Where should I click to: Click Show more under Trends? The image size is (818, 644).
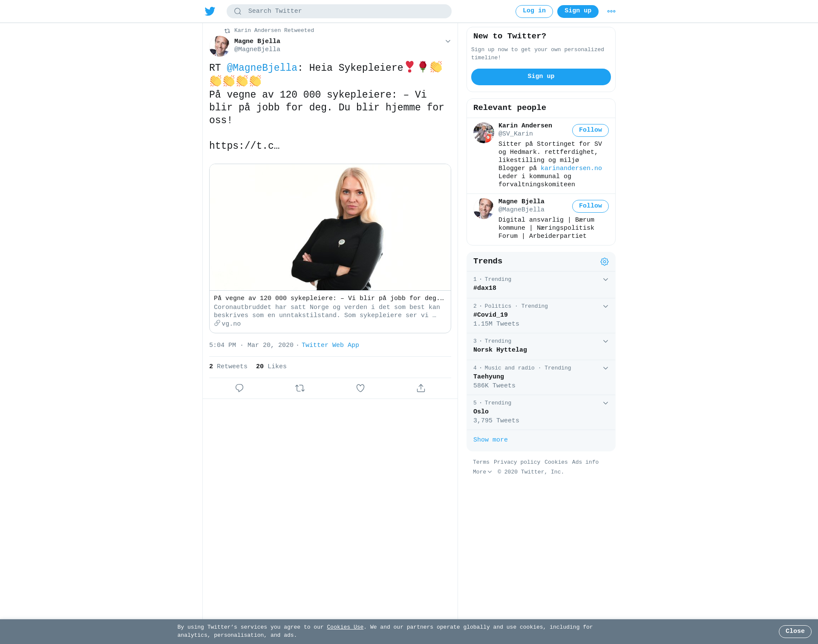[490, 440]
